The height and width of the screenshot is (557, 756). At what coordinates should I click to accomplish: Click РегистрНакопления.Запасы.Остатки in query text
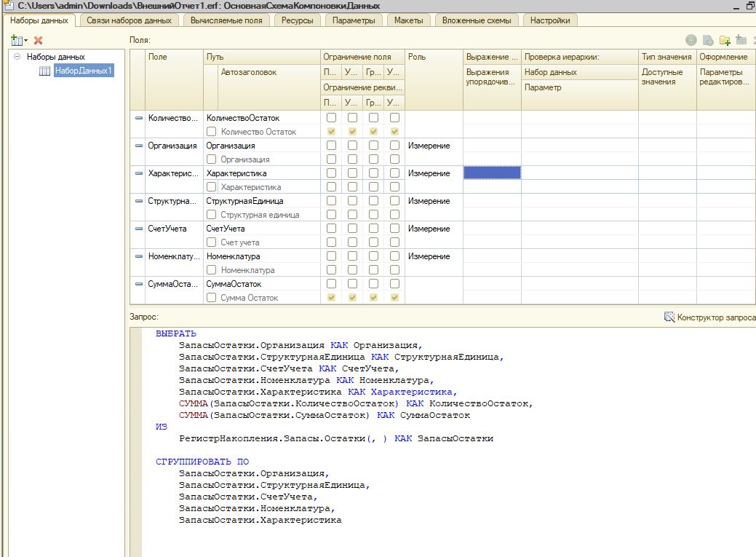(272, 438)
